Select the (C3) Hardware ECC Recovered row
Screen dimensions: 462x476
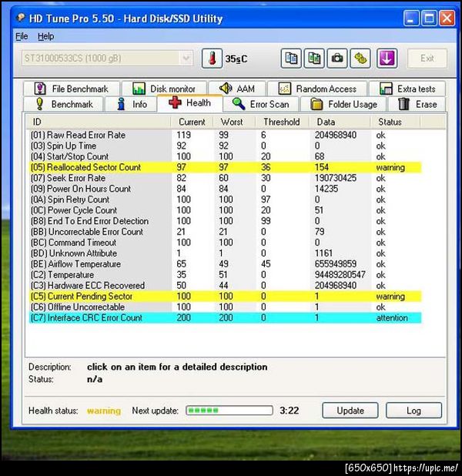pyautogui.click(x=225, y=285)
